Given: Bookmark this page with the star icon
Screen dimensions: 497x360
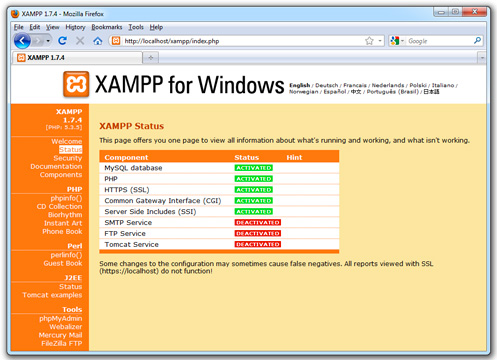Looking at the screenshot, I should coord(369,41).
